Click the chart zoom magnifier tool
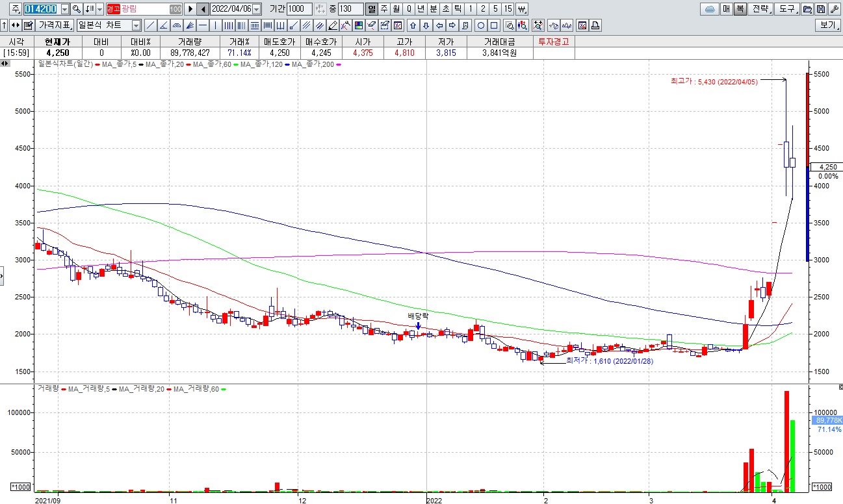843x504 pixels. click(510, 25)
